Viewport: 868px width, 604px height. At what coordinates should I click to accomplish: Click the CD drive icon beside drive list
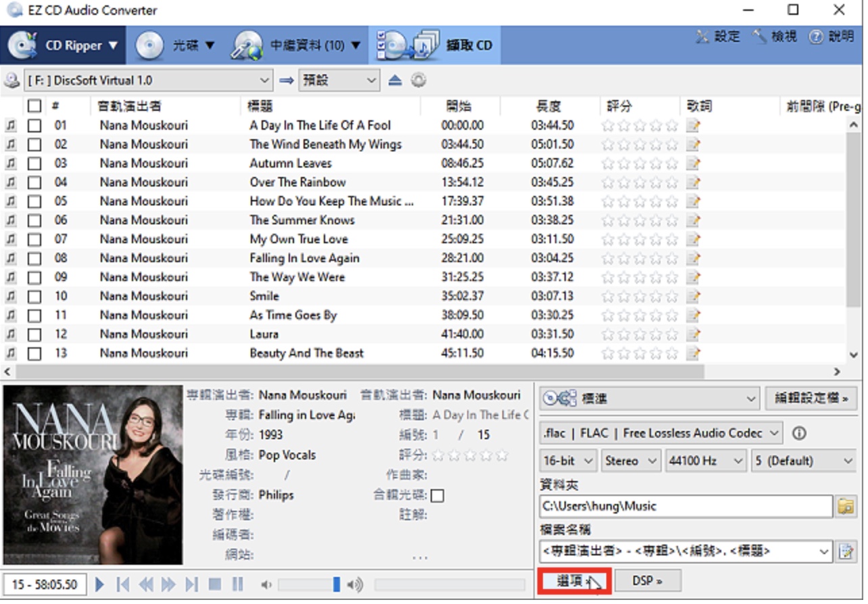click(11, 80)
